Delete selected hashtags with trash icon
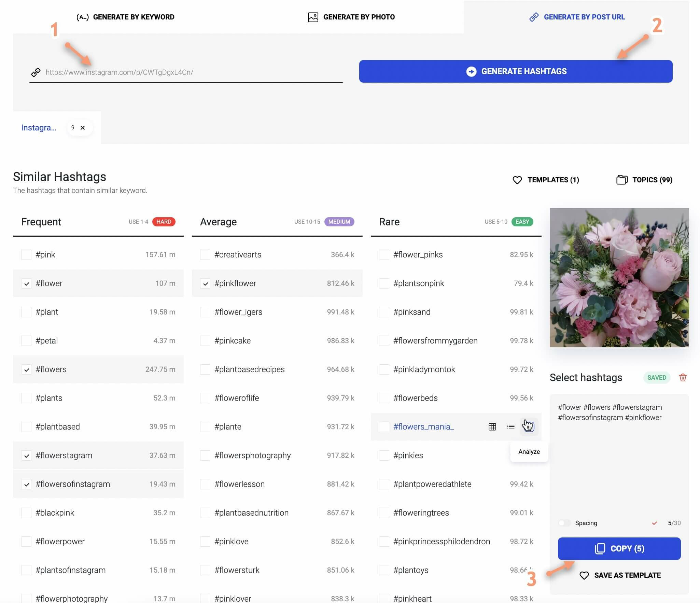The image size is (700, 603). pyautogui.click(x=683, y=377)
